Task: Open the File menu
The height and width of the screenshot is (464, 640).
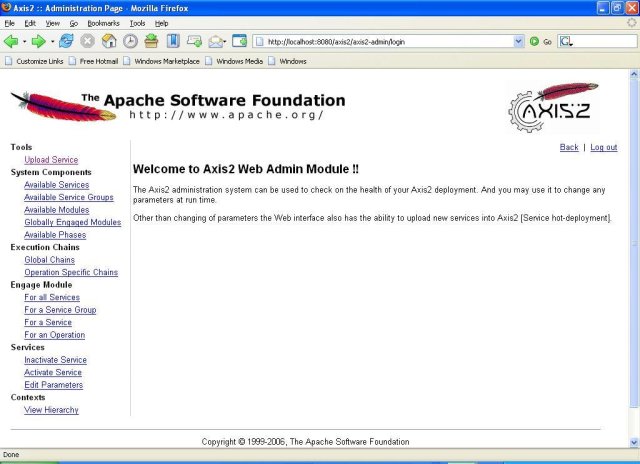Action: coord(9,23)
